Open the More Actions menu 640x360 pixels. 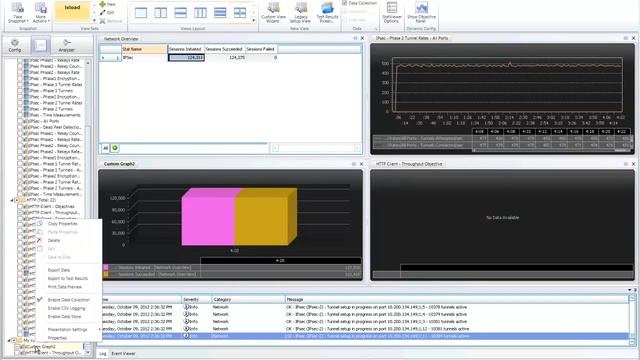pyautogui.click(x=40, y=12)
